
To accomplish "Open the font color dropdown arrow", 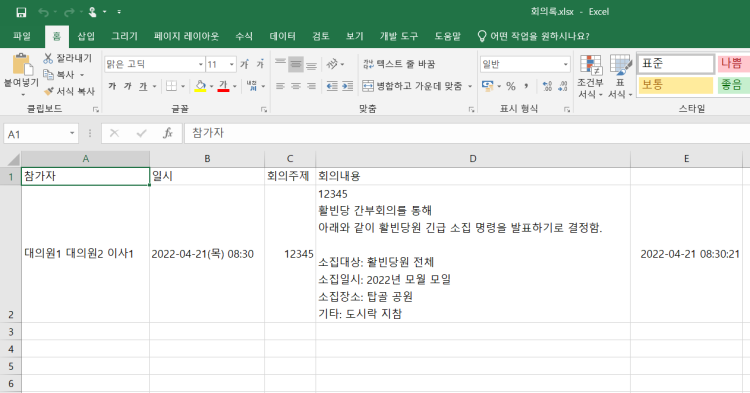I will [x=234, y=87].
